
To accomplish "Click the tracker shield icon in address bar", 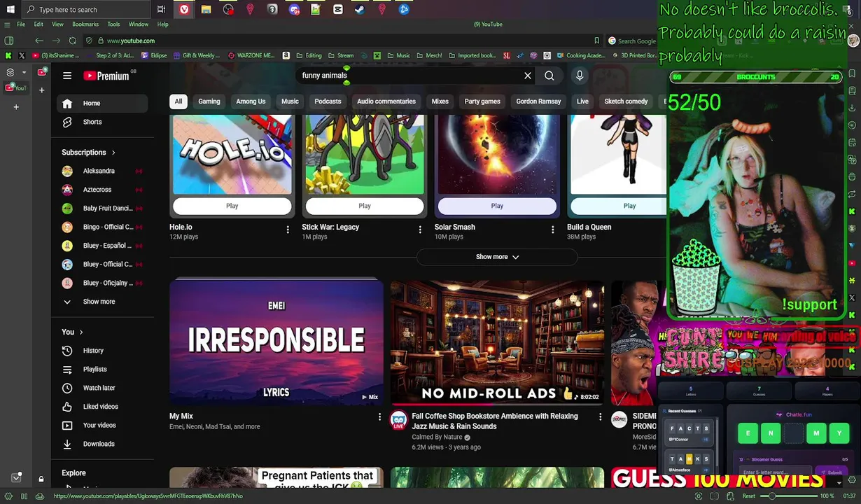I will (x=89, y=41).
